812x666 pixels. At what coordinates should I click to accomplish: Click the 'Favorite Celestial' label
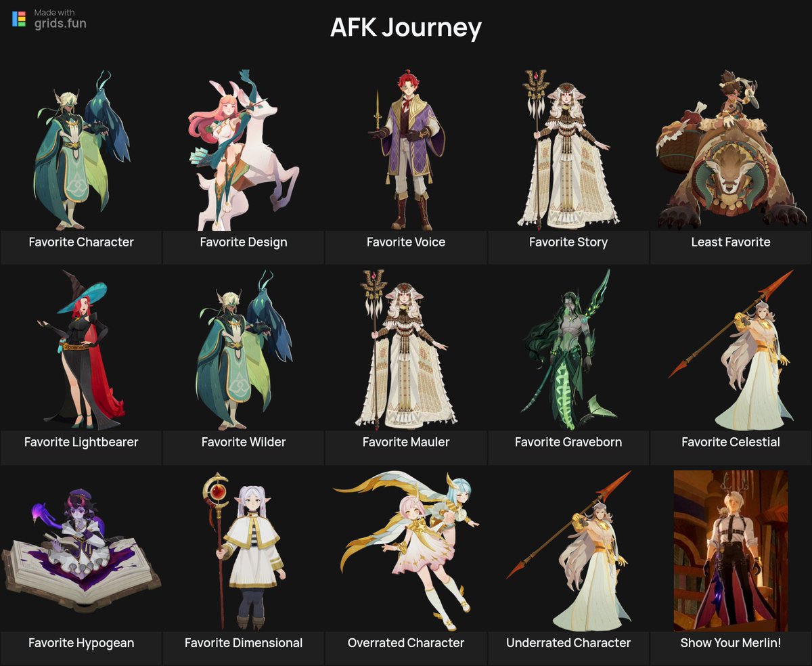coord(731,443)
